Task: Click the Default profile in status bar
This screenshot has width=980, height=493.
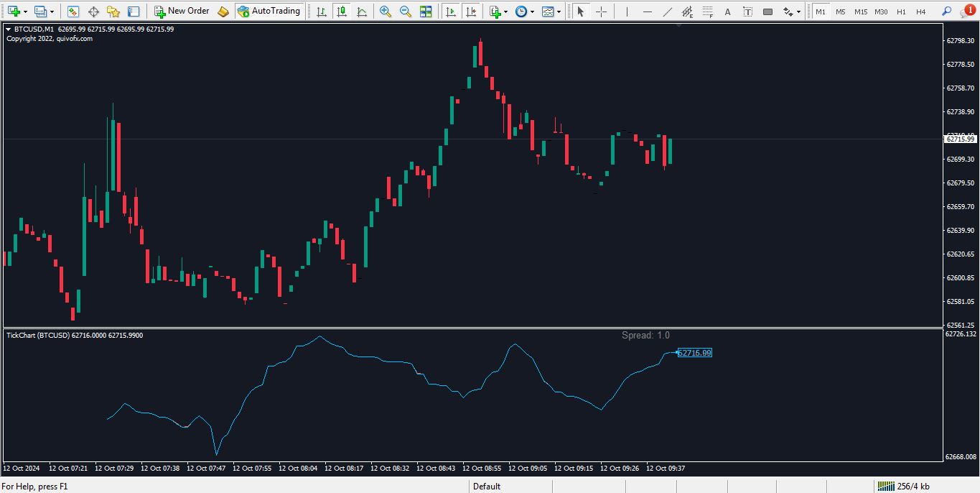Action: (487, 487)
